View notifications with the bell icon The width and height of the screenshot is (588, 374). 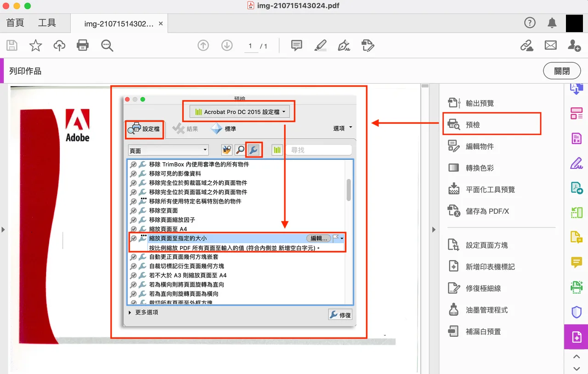pyautogui.click(x=552, y=23)
